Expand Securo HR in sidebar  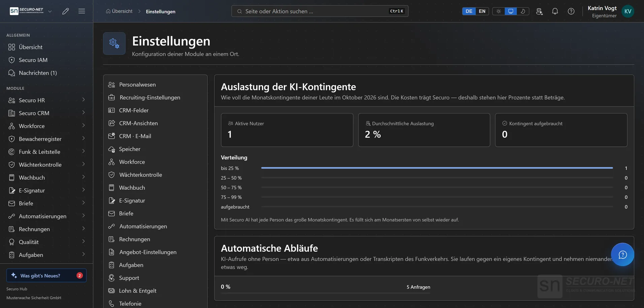46,100
